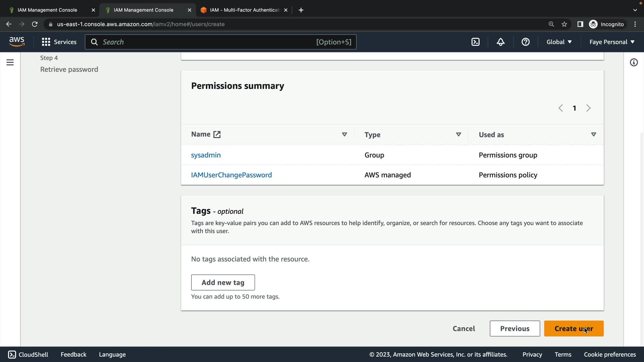The height and width of the screenshot is (362, 644).
Task: Sort table by Name column arrow
Action: click(344, 134)
